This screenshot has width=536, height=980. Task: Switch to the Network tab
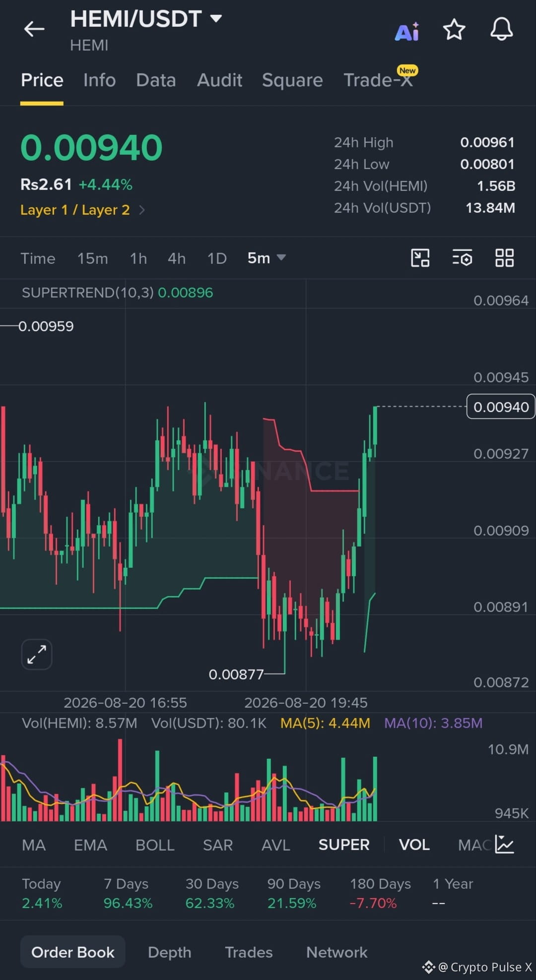(337, 952)
